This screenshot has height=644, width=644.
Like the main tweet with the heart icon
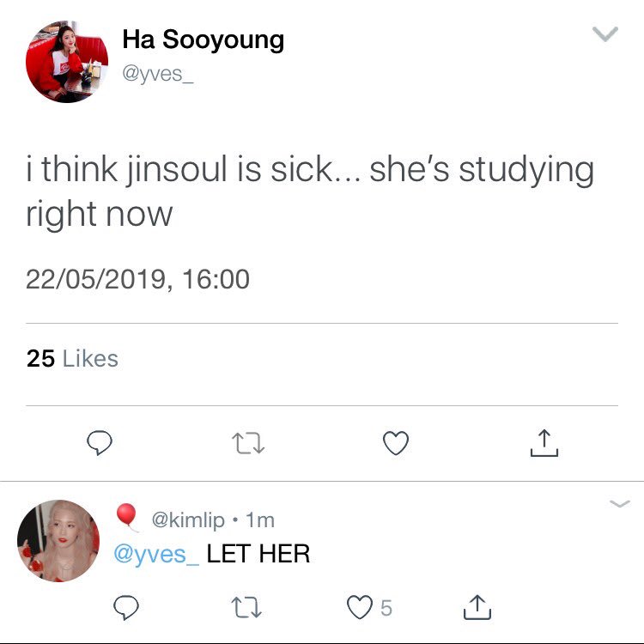click(396, 443)
